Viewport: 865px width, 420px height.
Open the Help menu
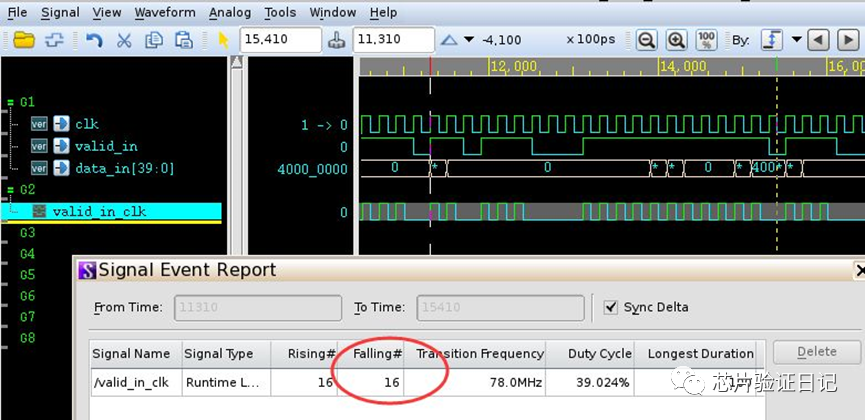pos(383,13)
